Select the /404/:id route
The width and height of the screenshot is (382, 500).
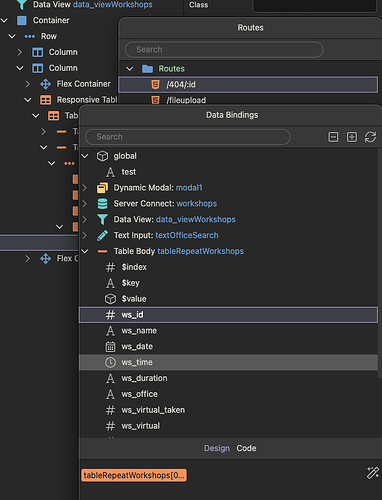[x=248, y=85]
